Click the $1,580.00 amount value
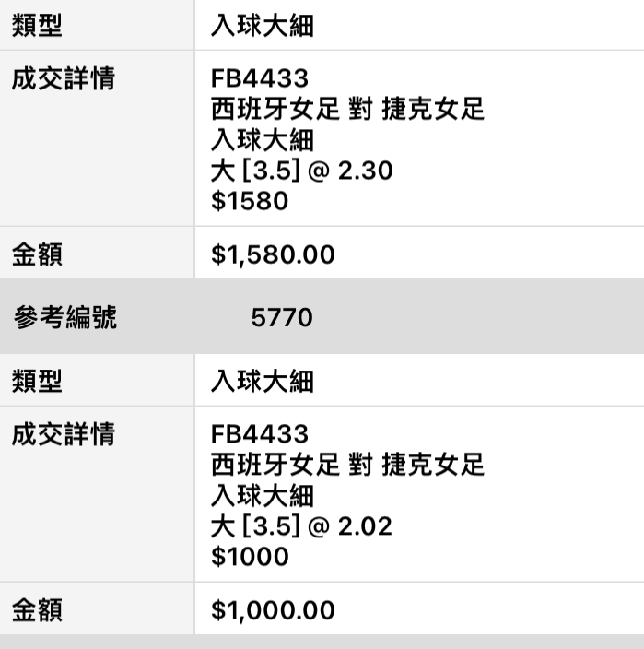The image size is (644, 649). pyautogui.click(x=273, y=254)
